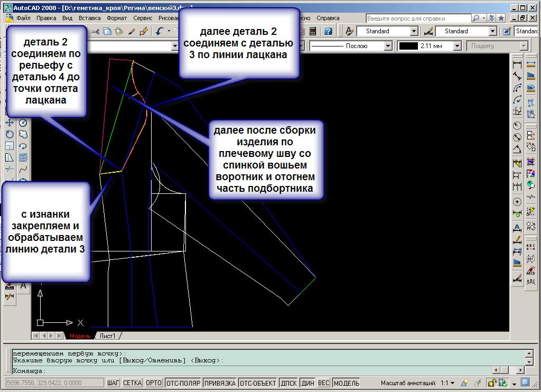Select the Rotate tool in left toolbar
Screen dimensions: 541x392
click(x=10, y=134)
